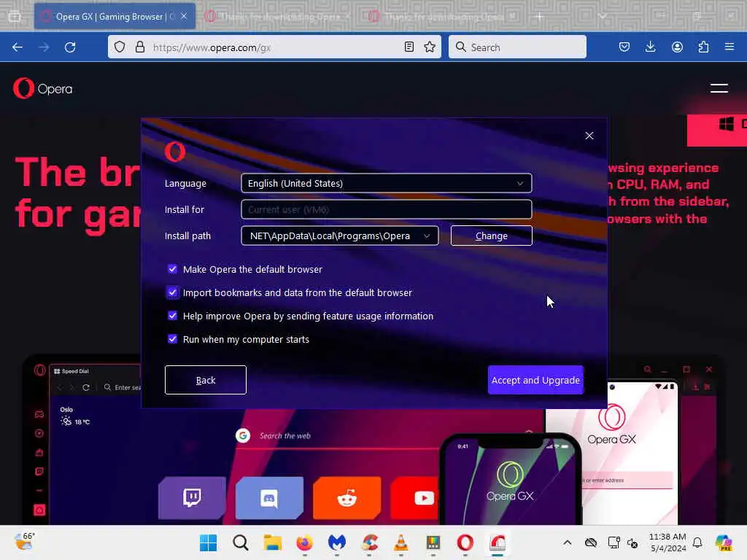Click the YouTube speed dial tile

(x=415, y=497)
